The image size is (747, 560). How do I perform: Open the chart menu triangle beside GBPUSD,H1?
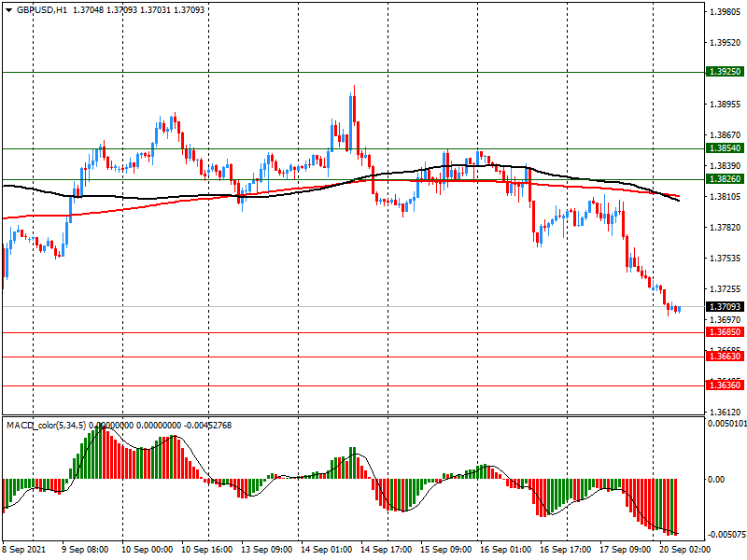pyautogui.click(x=8, y=10)
